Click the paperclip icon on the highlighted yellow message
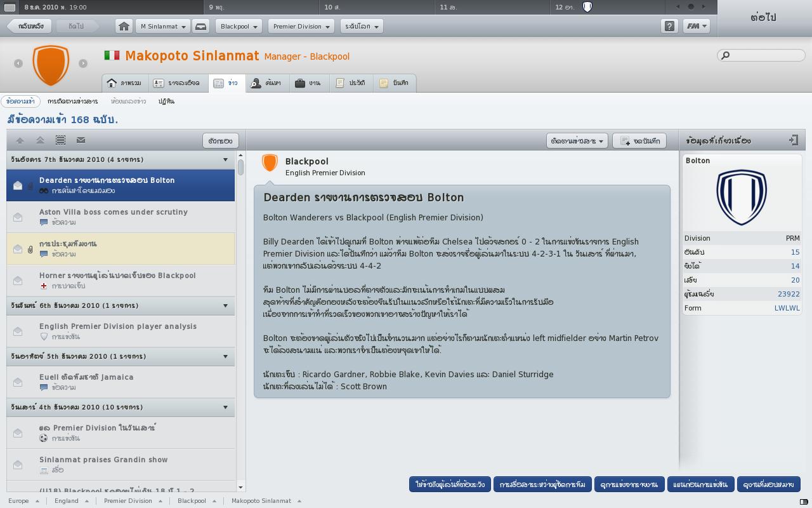The width and height of the screenshot is (812, 508). pos(30,249)
